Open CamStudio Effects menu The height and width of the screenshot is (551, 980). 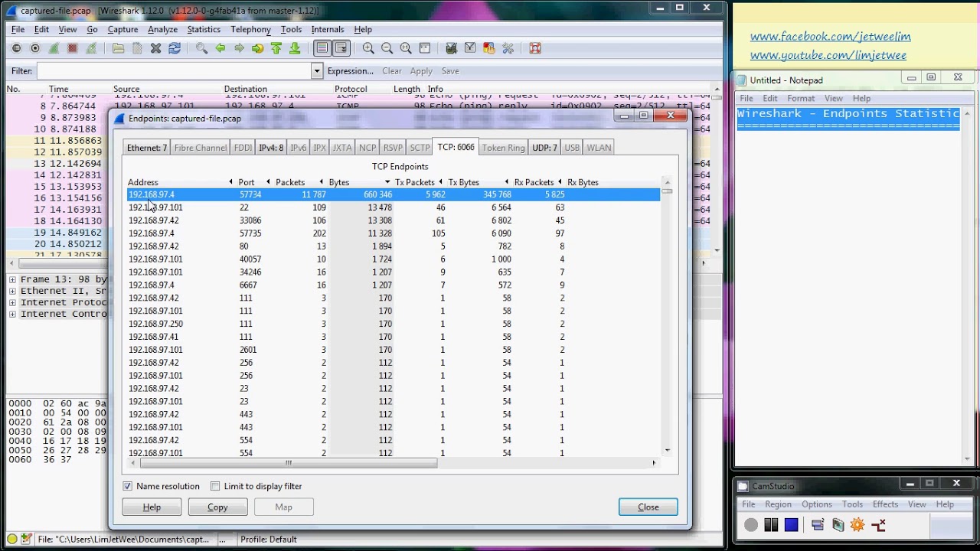(x=885, y=504)
